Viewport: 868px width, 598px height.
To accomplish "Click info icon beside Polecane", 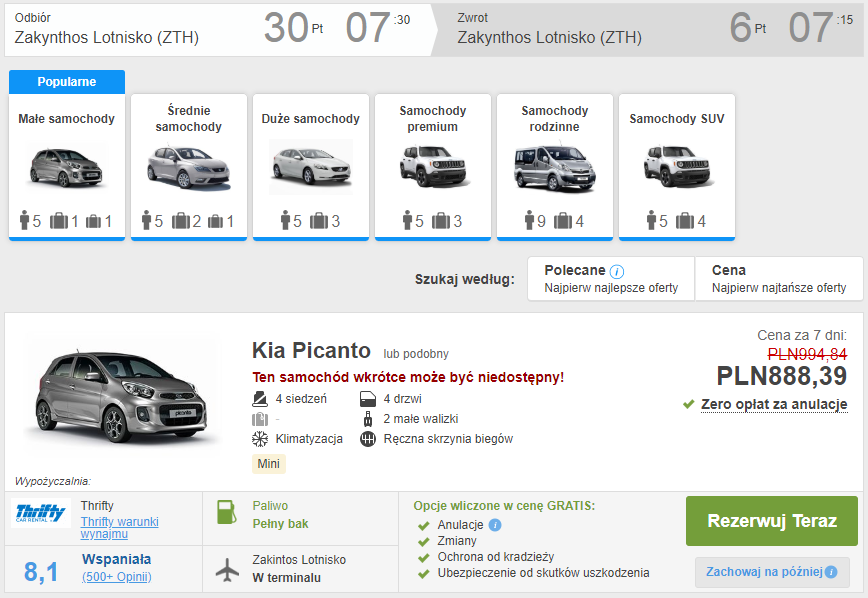I will pyautogui.click(x=617, y=271).
